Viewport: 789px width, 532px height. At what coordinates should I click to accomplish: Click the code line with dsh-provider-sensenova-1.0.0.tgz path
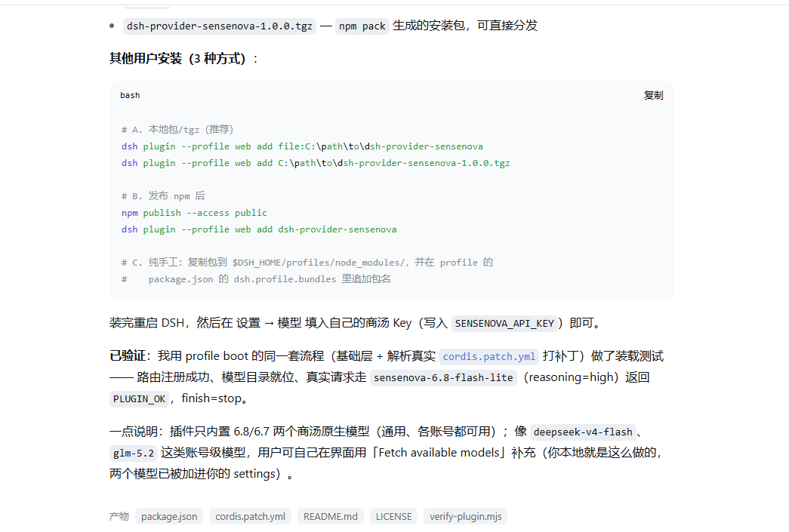[316, 163]
